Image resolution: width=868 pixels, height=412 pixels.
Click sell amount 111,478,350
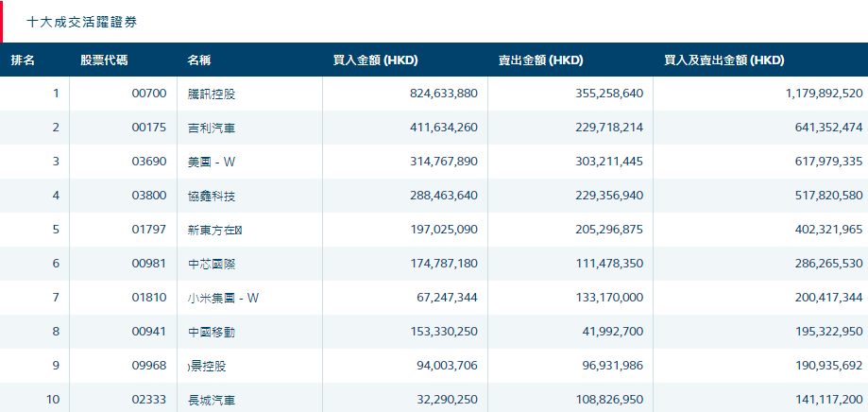pos(609,264)
